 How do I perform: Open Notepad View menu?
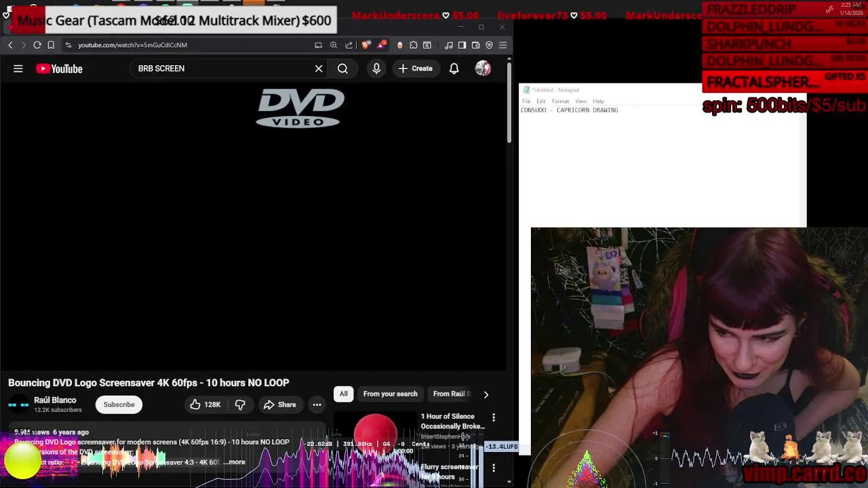point(580,101)
